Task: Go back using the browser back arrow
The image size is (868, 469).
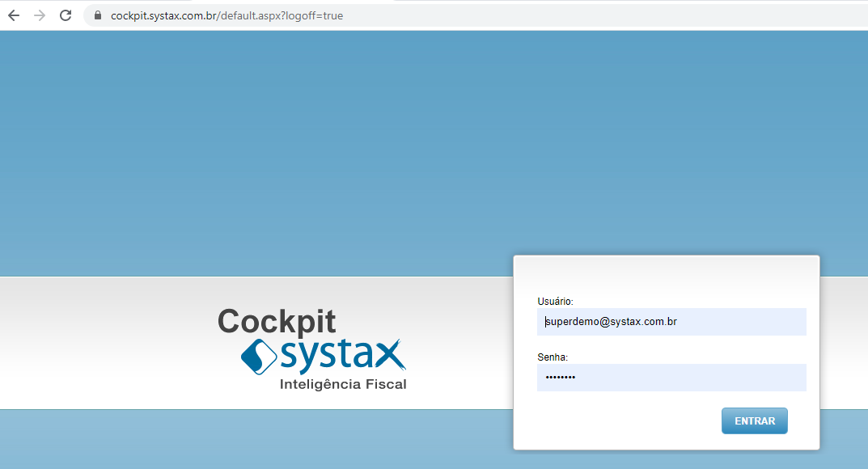Action: click(14, 15)
